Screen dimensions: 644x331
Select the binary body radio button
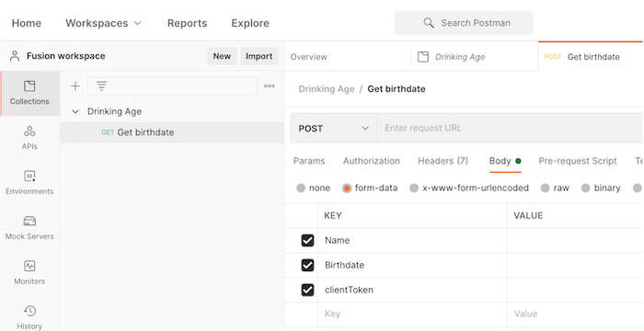pos(586,188)
